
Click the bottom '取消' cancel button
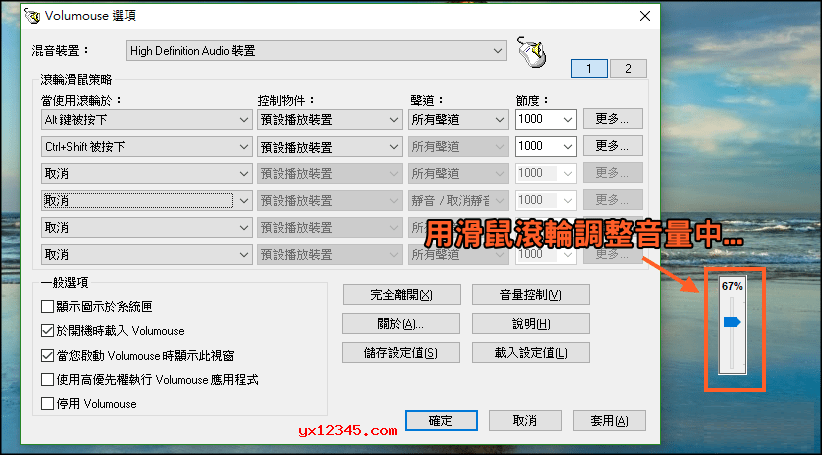[525, 420]
